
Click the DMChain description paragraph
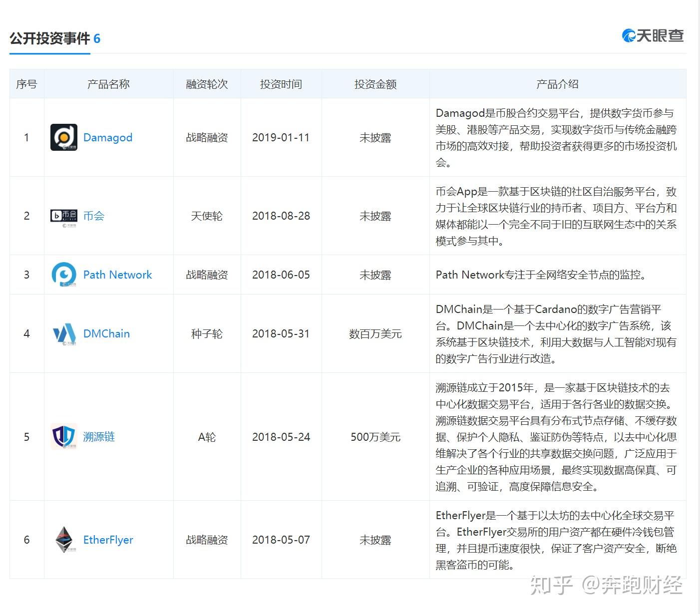pos(556,333)
